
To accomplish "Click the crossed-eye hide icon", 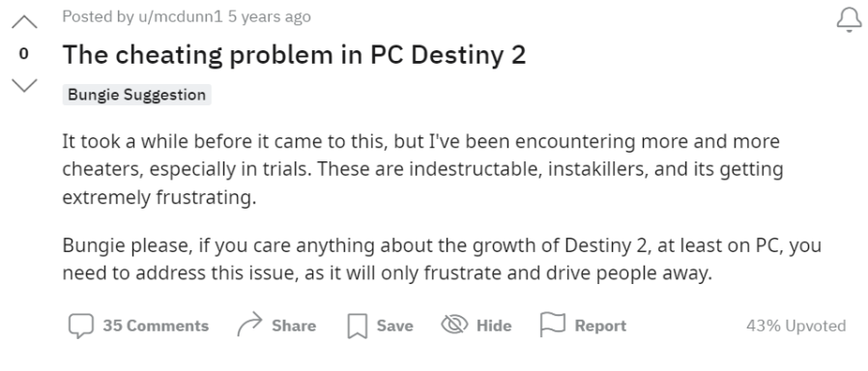I will point(454,325).
